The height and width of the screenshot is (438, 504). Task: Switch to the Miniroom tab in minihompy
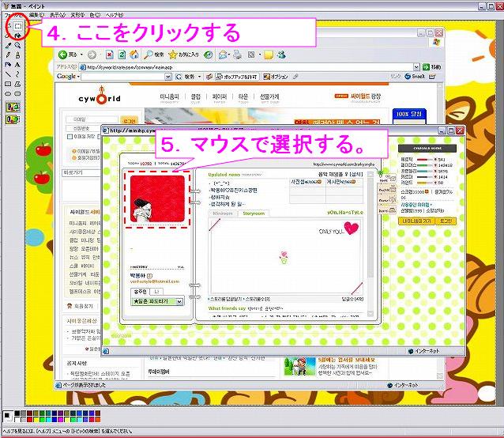223,213
